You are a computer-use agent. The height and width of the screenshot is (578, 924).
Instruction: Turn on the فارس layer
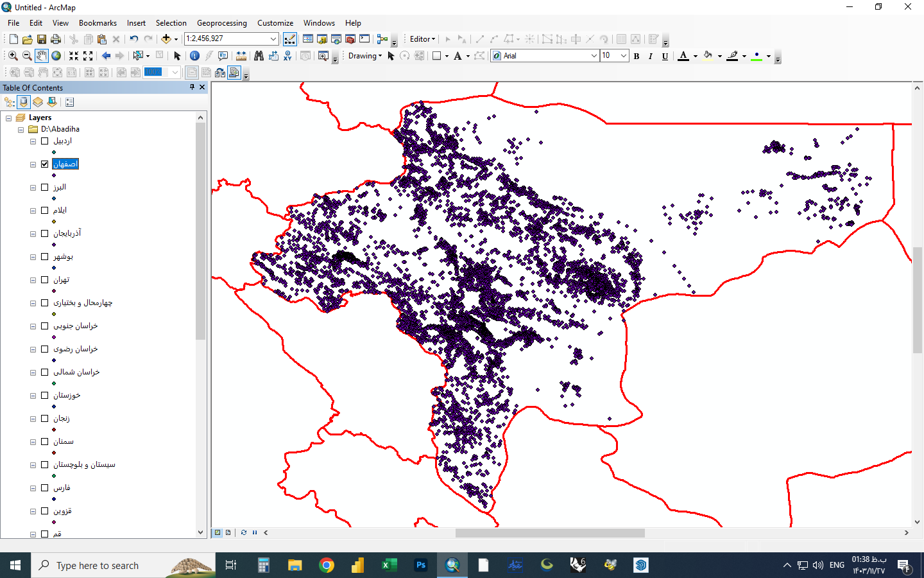pos(45,488)
